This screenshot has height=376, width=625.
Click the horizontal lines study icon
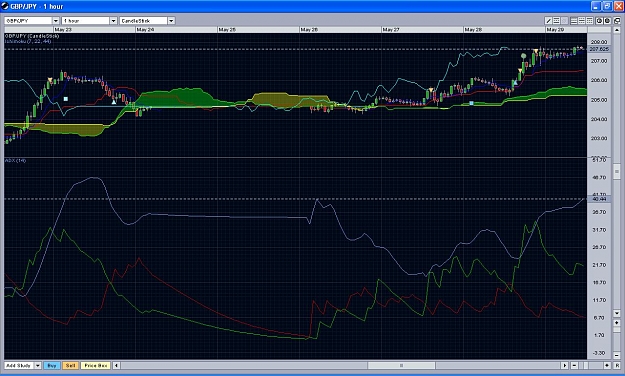(x=556, y=21)
